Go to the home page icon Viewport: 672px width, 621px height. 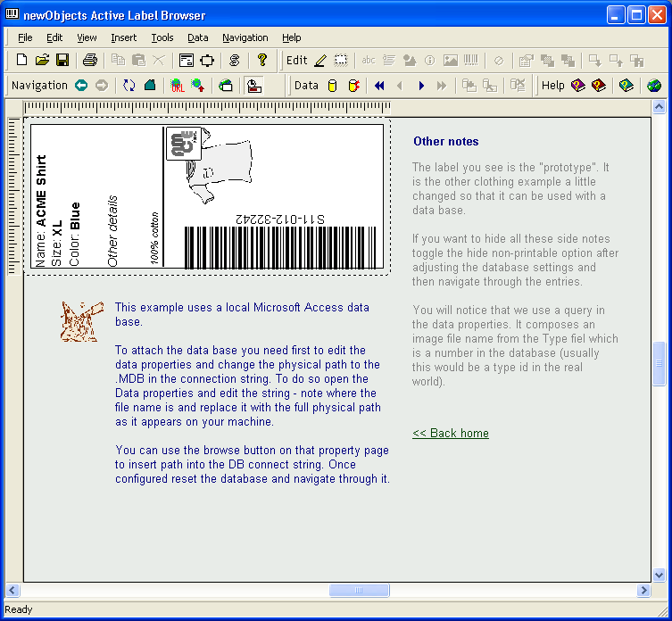click(x=150, y=86)
